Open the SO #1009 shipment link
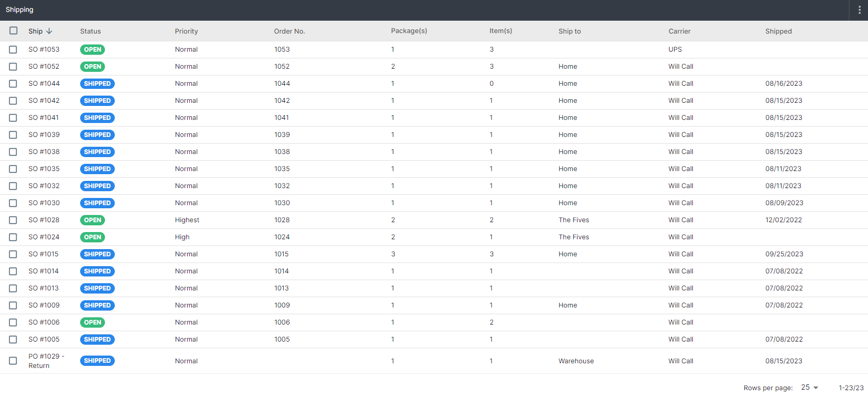 [x=44, y=305]
